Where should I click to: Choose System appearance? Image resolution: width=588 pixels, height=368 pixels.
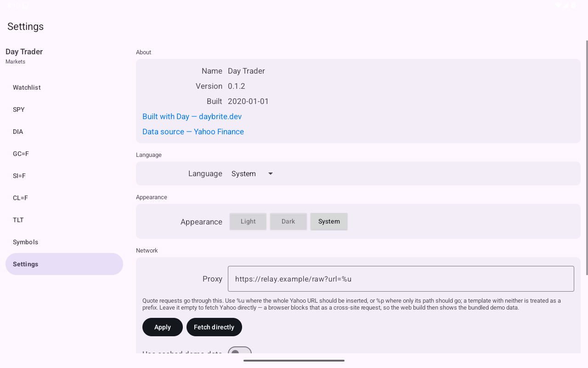[x=329, y=221]
